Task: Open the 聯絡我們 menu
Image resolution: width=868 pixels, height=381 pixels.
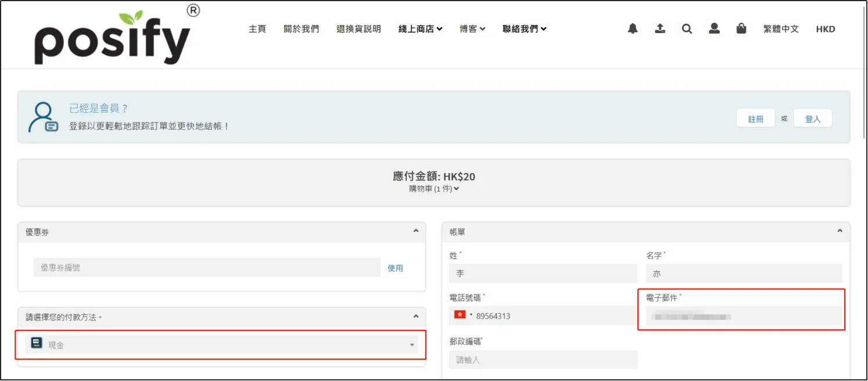Action: click(x=524, y=29)
